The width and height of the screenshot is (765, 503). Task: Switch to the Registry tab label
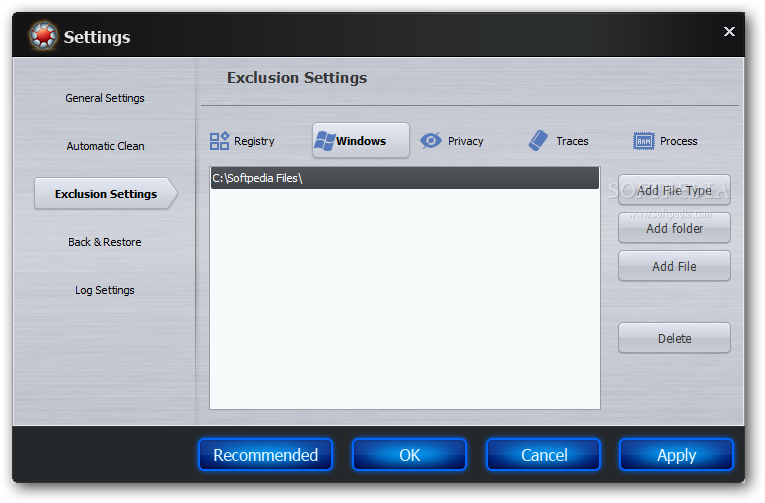pyautogui.click(x=254, y=141)
